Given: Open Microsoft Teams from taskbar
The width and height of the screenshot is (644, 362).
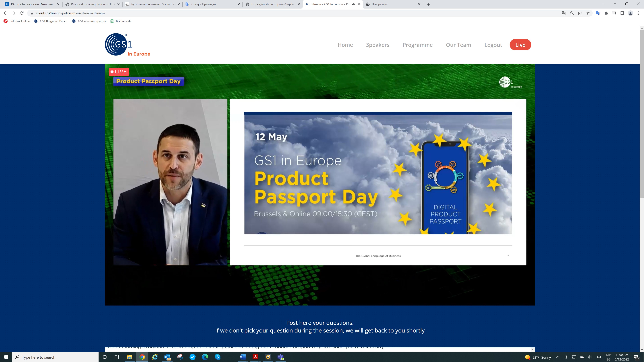Looking at the screenshot, I should click(281, 357).
